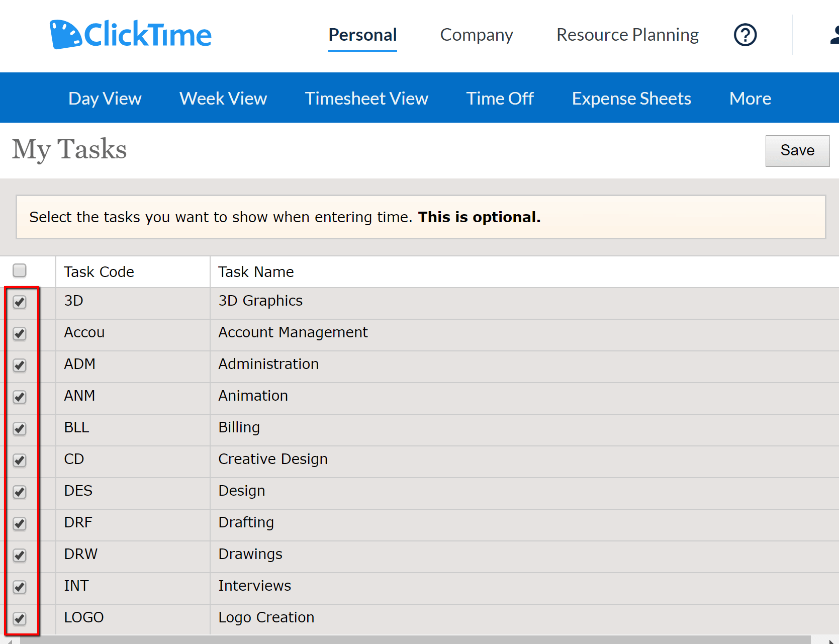
Task: Check the select-all checkbox in table header
Action: tap(20, 270)
